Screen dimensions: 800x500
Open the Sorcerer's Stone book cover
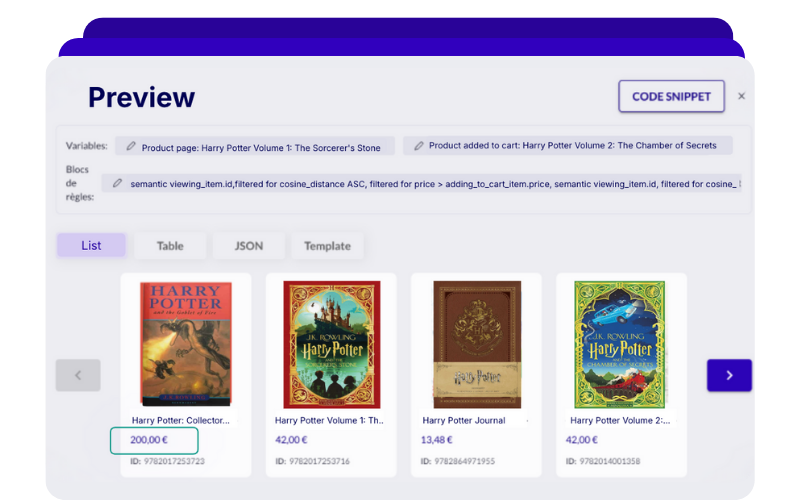[332, 344]
